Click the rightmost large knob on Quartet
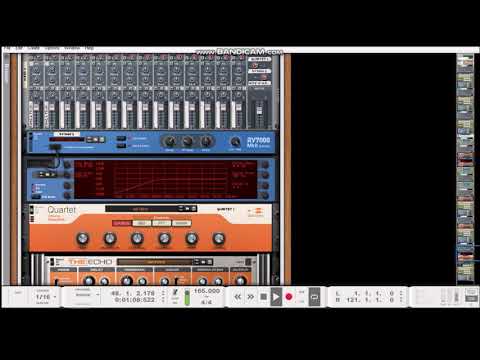Viewport: 480px width, 360px height. pos(219,239)
